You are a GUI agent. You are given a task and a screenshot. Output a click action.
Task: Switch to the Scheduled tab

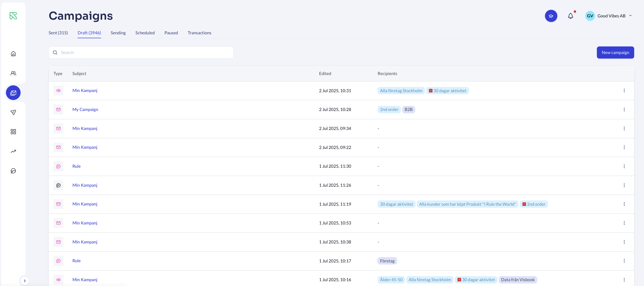point(145,33)
